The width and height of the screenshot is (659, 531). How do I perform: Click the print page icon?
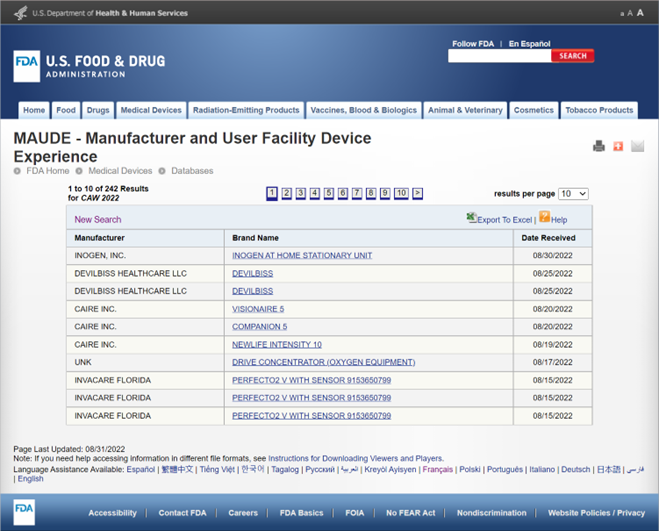coord(598,146)
